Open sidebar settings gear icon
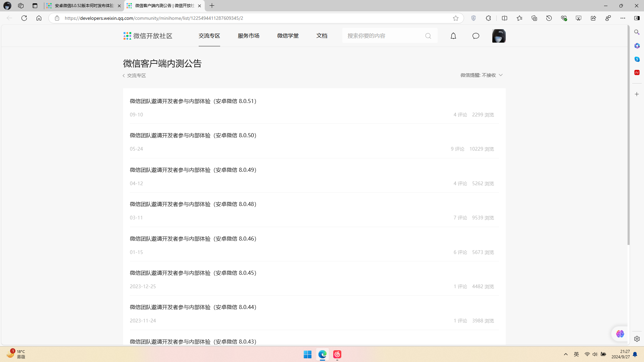Screen dimensions: 644x362 click(637, 339)
